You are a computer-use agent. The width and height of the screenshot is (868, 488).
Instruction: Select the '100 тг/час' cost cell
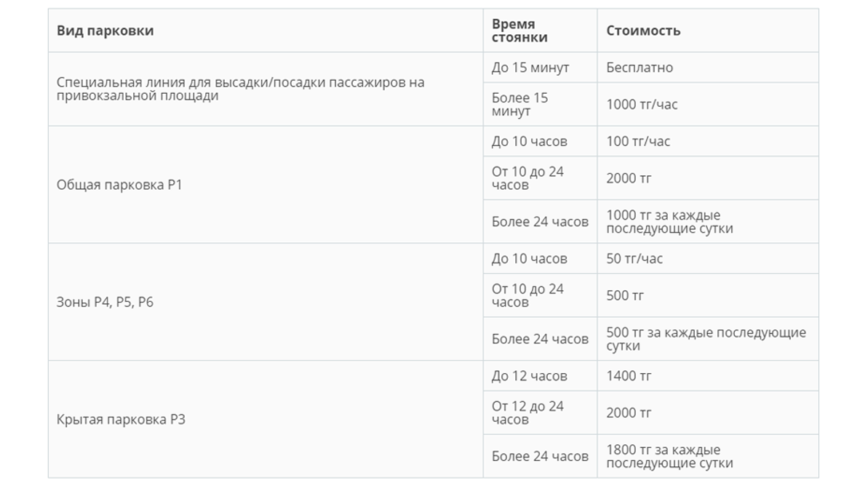(708, 141)
